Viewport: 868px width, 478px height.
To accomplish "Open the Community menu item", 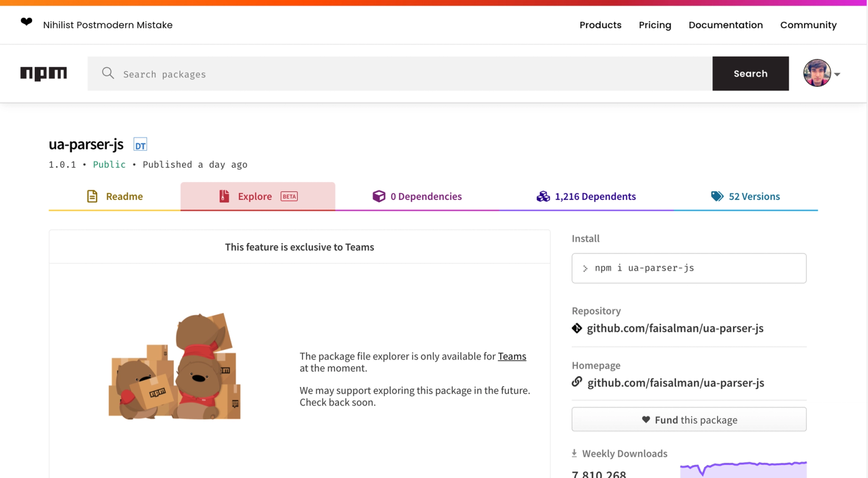I will [808, 25].
